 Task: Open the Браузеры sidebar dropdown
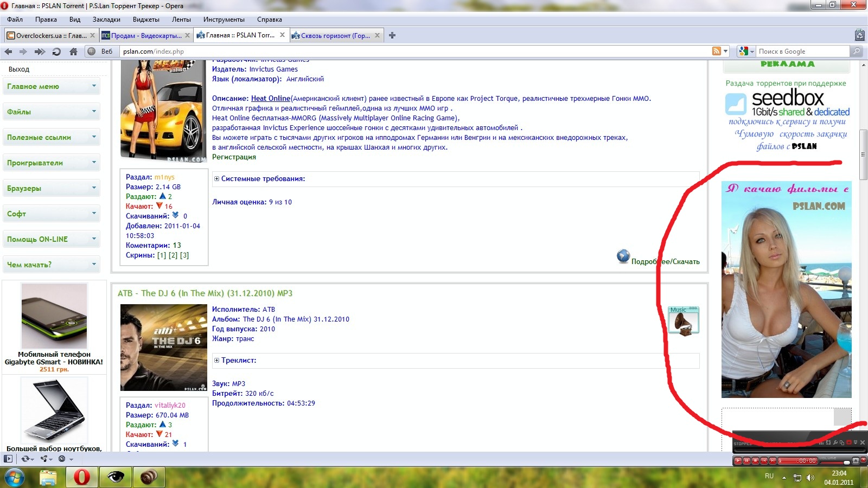point(93,188)
